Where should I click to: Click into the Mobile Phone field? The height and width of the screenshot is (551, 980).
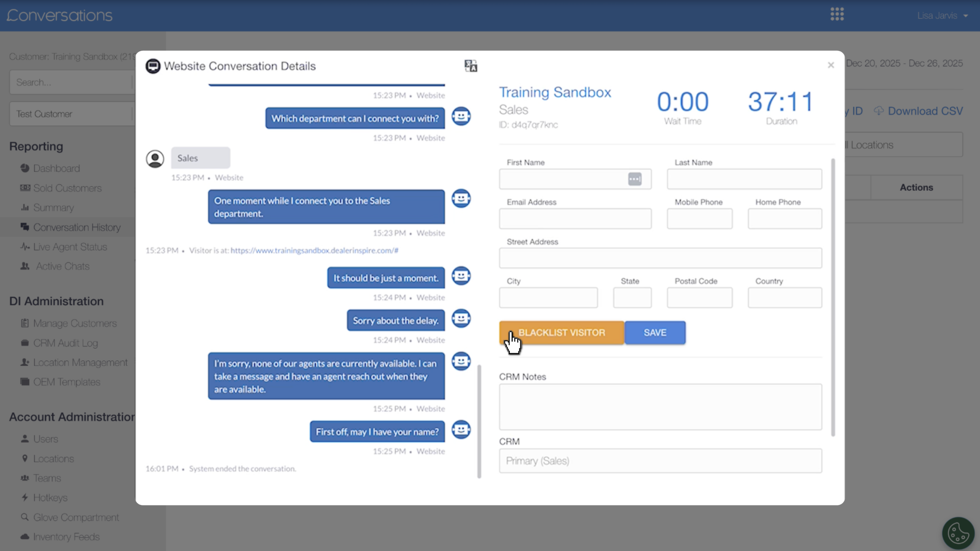699,219
